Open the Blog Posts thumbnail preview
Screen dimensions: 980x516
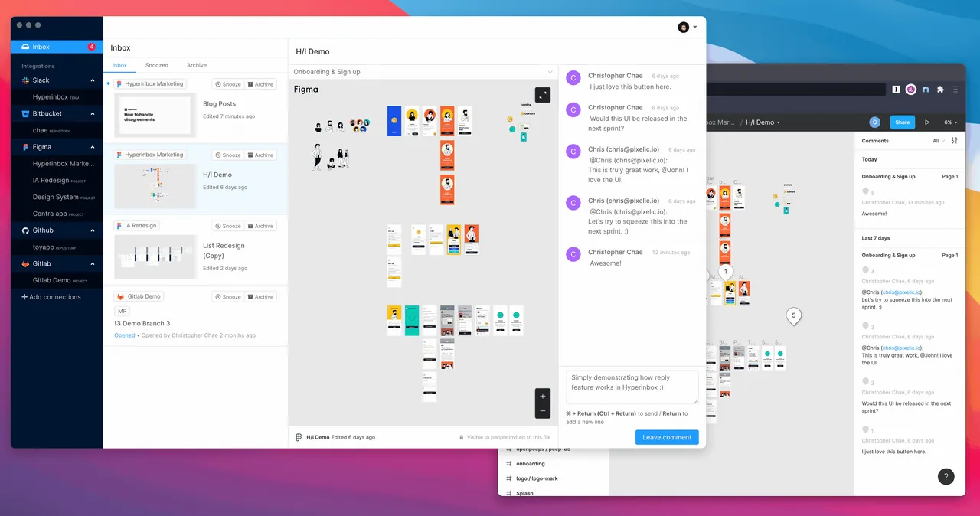155,116
